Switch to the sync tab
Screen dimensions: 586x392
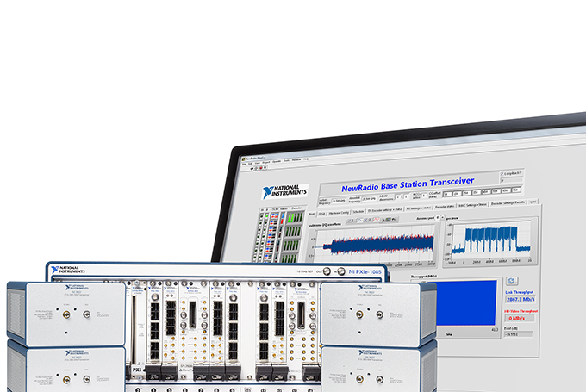coord(533,202)
